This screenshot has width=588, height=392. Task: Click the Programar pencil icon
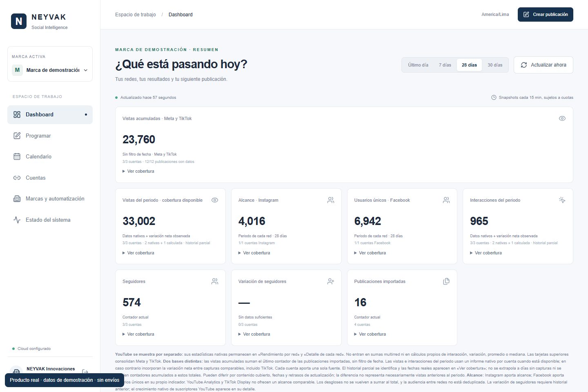point(17,136)
